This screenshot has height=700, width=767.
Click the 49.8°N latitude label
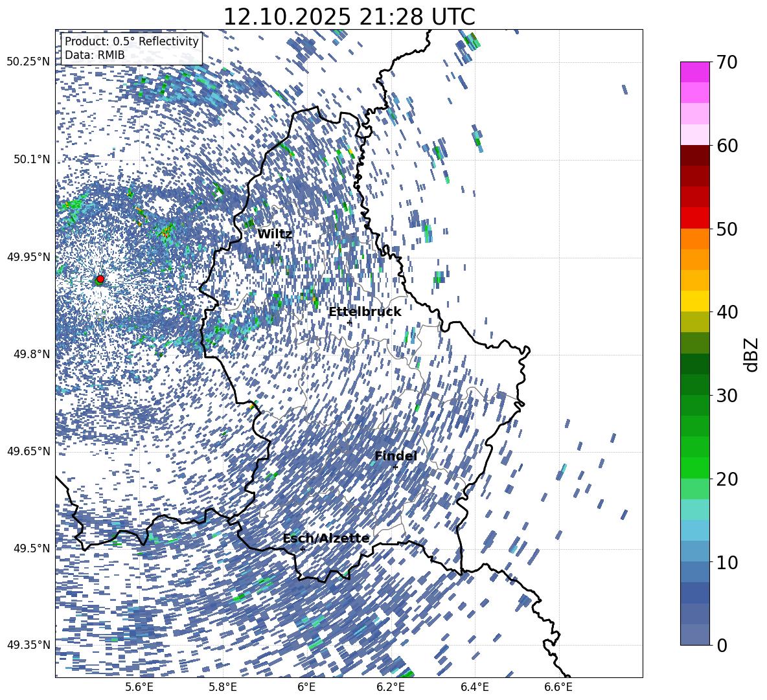[31, 354]
